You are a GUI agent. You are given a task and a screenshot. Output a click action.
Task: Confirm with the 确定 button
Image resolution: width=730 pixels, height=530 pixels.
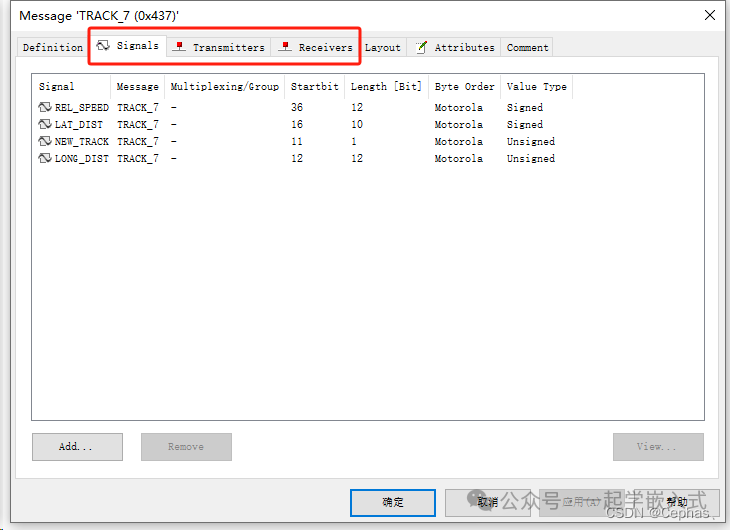point(393,502)
